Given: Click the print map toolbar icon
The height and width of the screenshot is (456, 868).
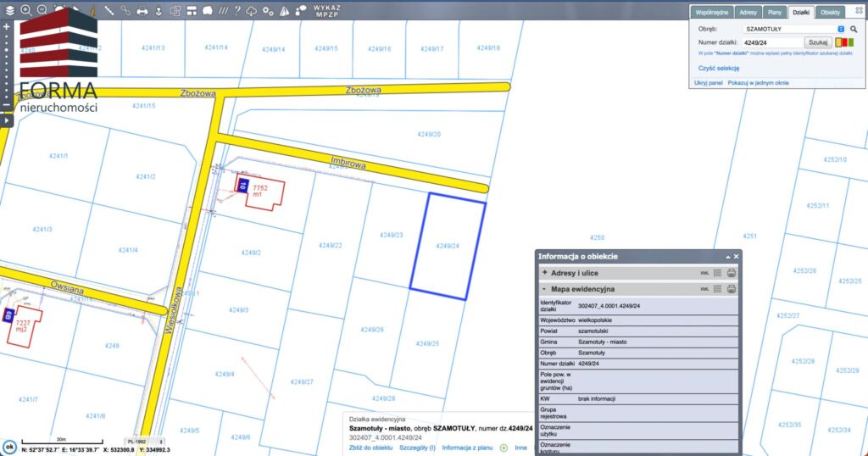Looking at the screenshot, I should point(142,11).
